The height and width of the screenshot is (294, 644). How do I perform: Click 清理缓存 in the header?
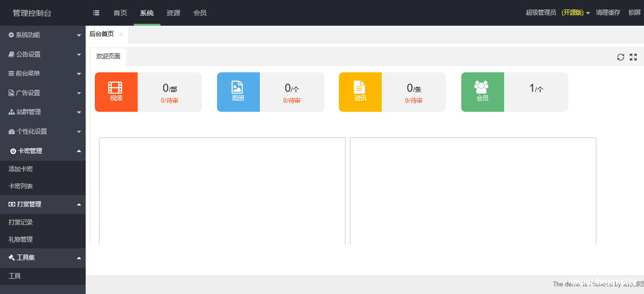608,13
